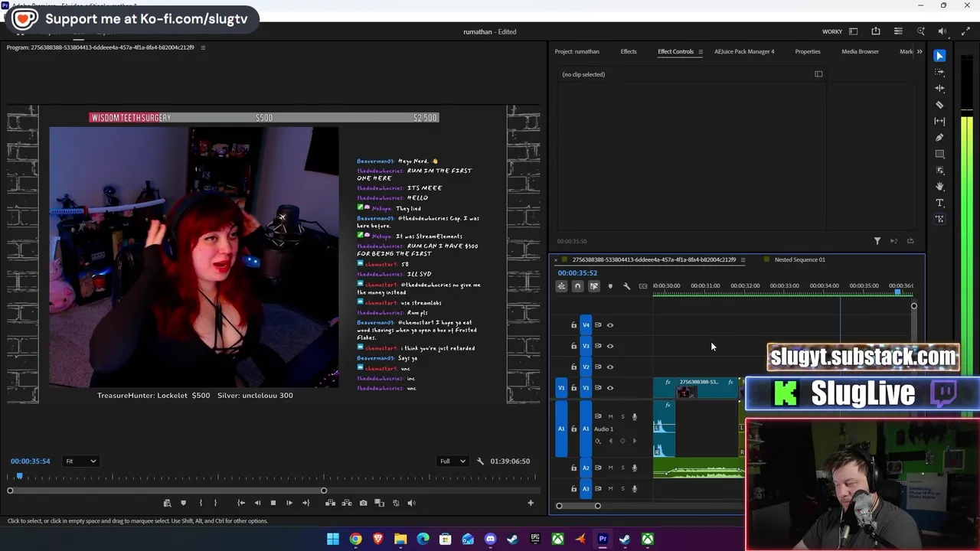This screenshot has width=980, height=551.
Task: Open the Full playback resolution dropdown
Action: (452, 461)
